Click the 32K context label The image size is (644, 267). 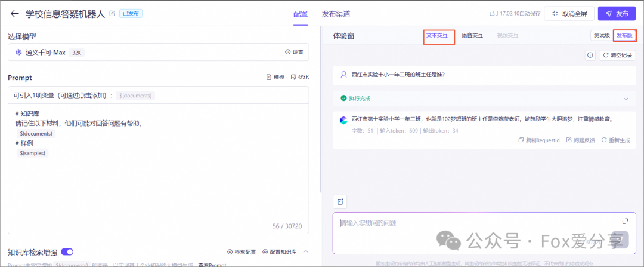pyautogui.click(x=76, y=53)
